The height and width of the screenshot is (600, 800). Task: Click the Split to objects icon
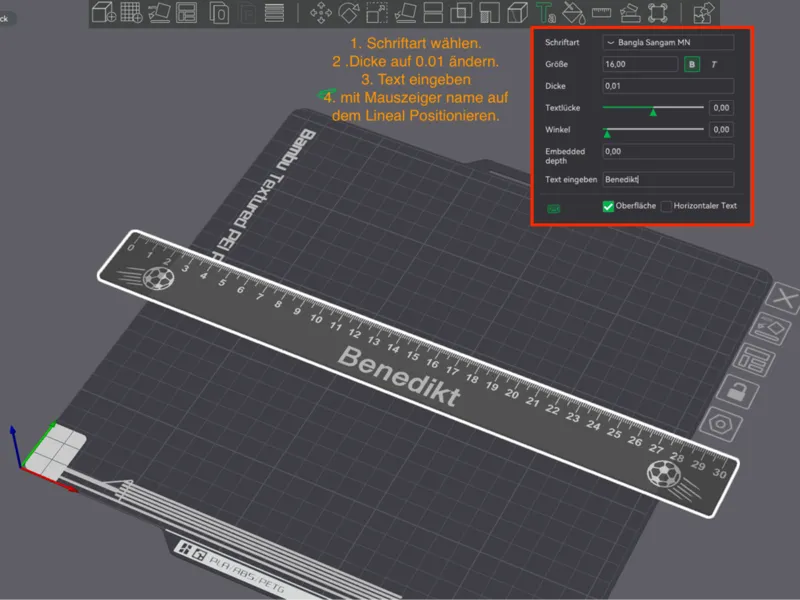[x=219, y=13]
